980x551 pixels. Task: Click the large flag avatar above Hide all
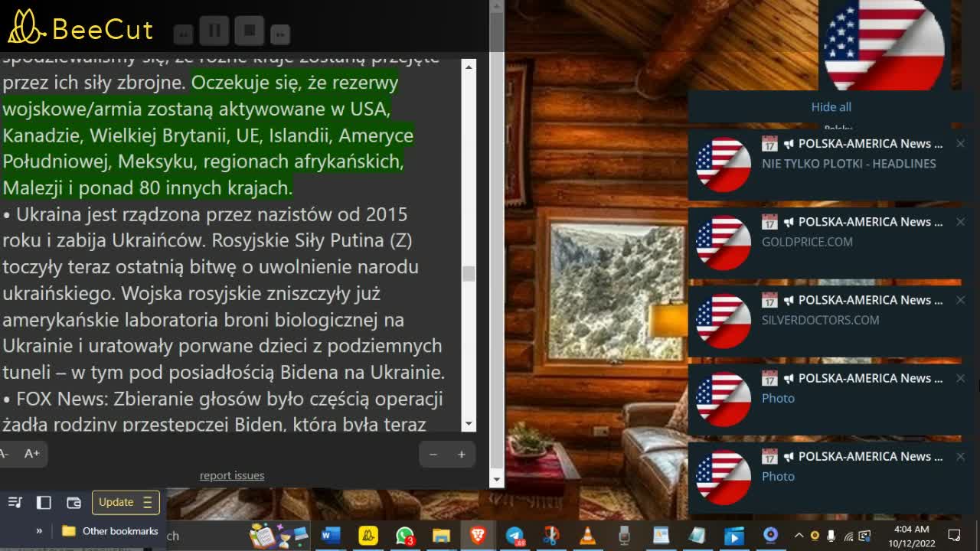[x=884, y=44]
